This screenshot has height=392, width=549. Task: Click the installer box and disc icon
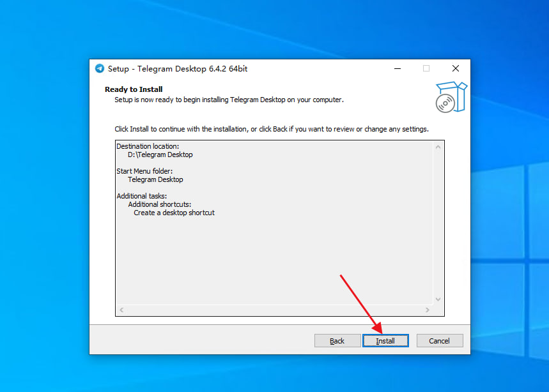(451, 97)
